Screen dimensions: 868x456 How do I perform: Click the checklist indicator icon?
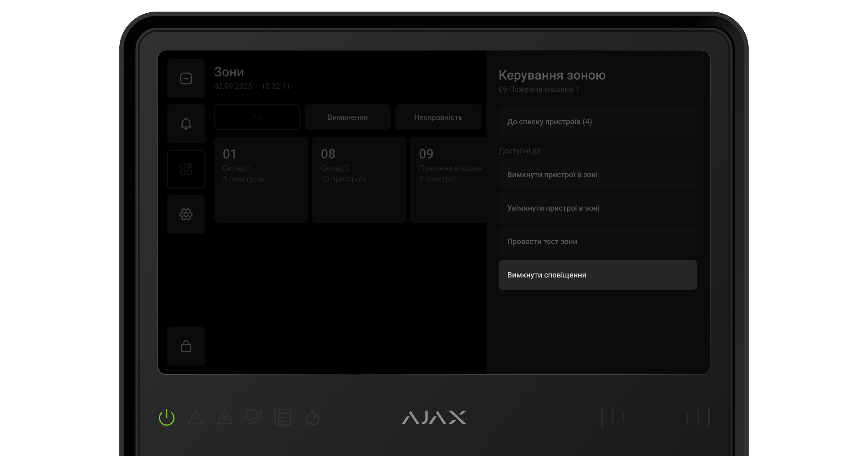coord(283,417)
